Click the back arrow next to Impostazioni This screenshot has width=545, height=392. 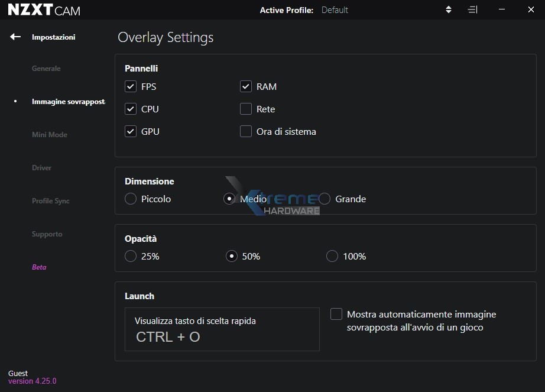pyautogui.click(x=15, y=37)
